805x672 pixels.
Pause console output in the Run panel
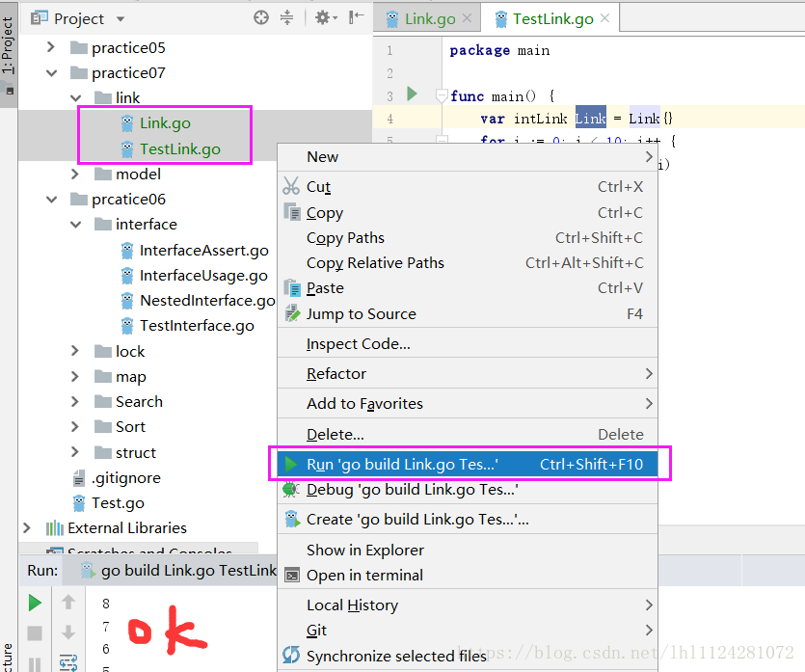(x=35, y=665)
